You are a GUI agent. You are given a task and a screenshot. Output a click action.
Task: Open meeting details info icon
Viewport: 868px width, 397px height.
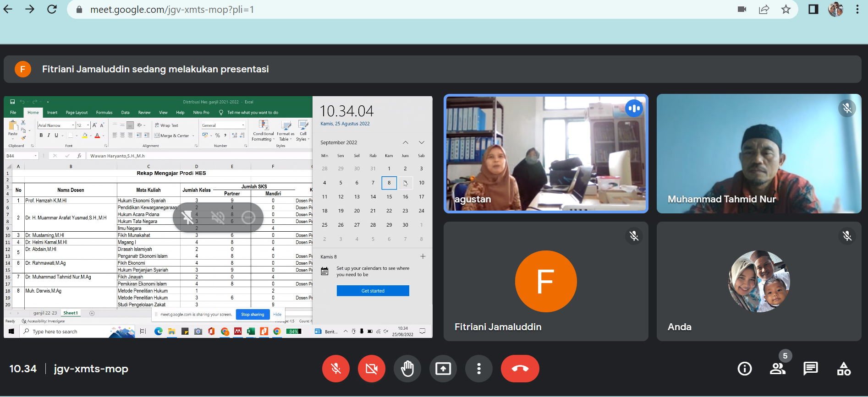click(x=744, y=369)
